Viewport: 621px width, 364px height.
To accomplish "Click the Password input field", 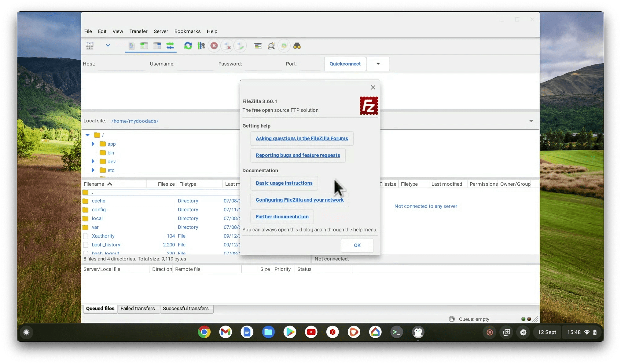I will point(263,64).
